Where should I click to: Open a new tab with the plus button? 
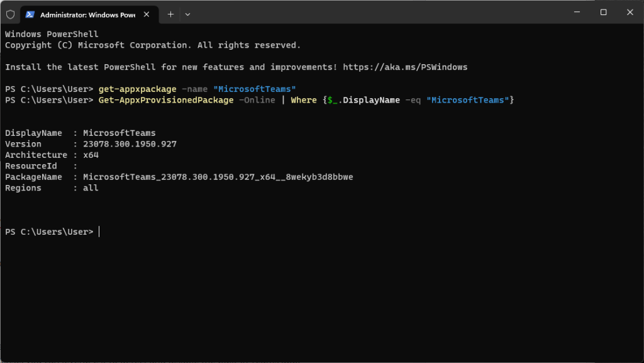[x=170, y=14]
